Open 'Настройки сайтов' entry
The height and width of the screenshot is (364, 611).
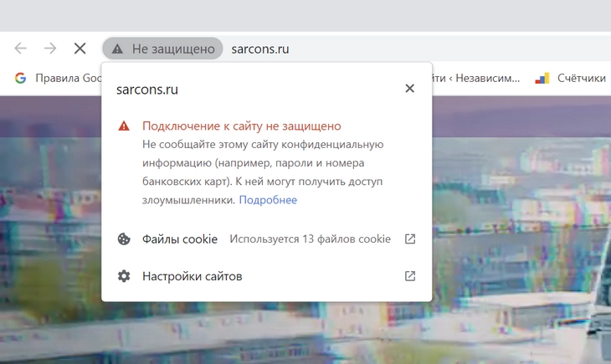266,276
